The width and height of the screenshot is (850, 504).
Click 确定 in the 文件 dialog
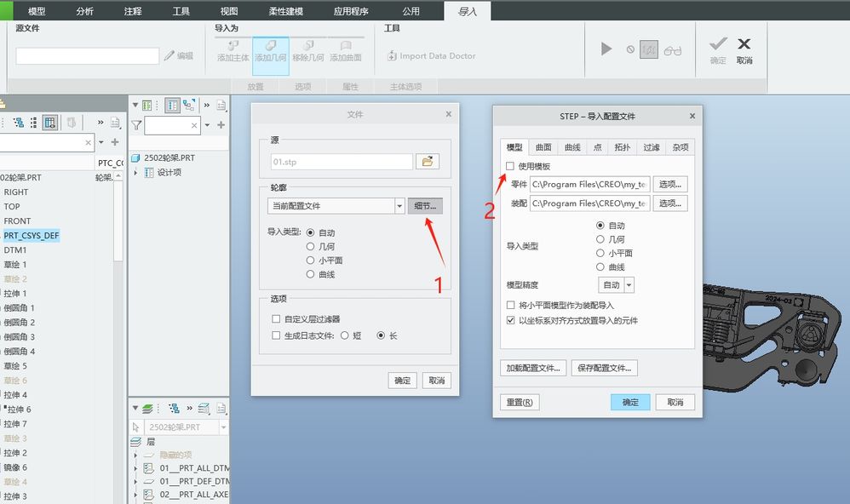pyautogui.click(x=402, y=381)
